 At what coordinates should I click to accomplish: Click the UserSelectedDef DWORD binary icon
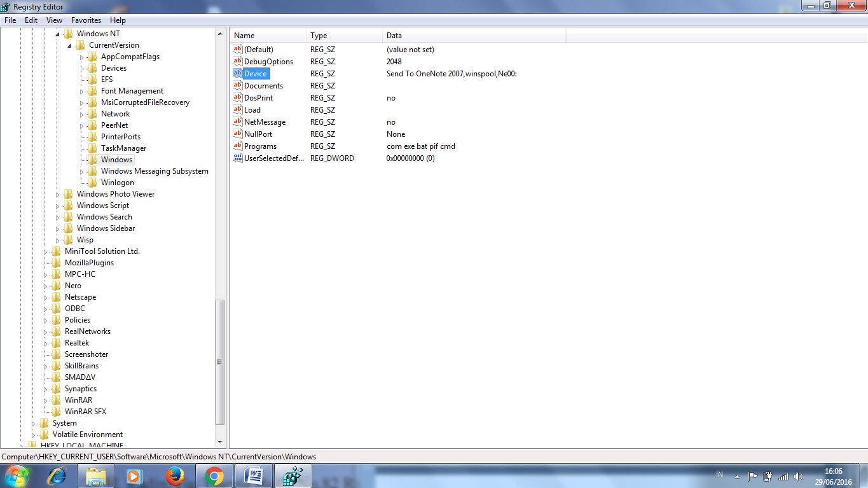238,158
